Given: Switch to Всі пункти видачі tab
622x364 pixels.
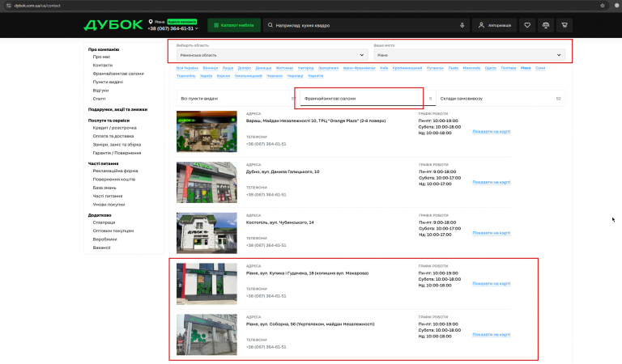Looking at the screenshot, I should coord(236,99).
